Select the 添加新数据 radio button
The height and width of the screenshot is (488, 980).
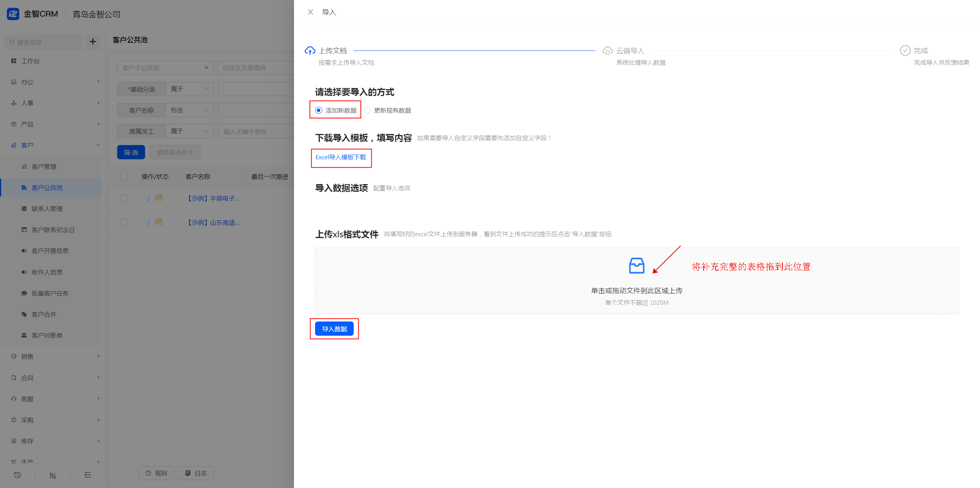(x=318, y=110)
